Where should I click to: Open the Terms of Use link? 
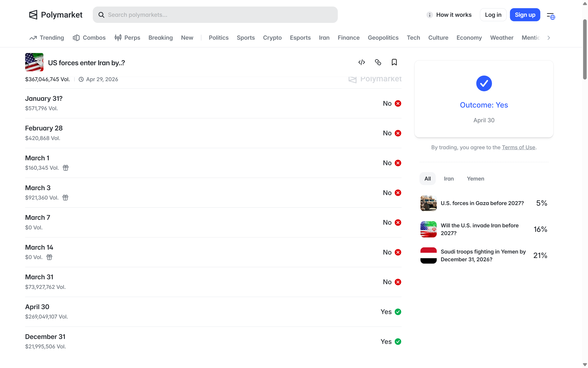(518, 147)
